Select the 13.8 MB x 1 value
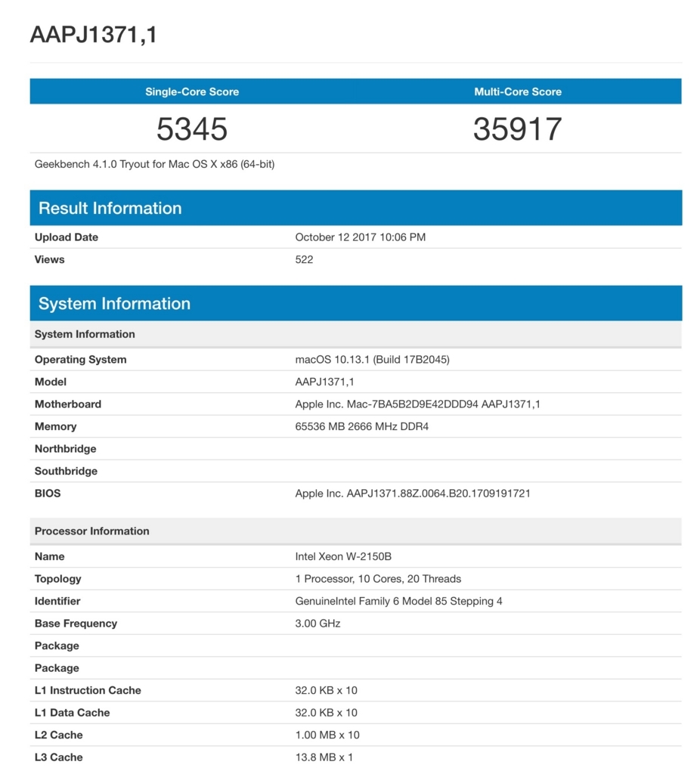The height and width of the screenshot is (774, 700). (324, 757)
